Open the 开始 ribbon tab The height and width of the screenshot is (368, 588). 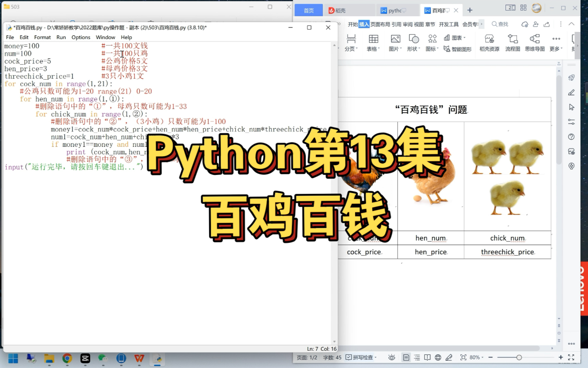tap(353, 24)
